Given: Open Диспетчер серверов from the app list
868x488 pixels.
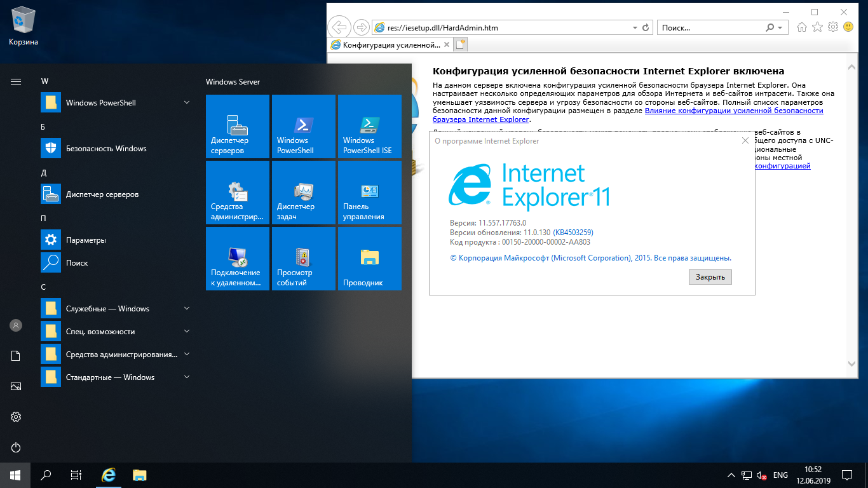Looking at the screenshot, I should (117, 194).
